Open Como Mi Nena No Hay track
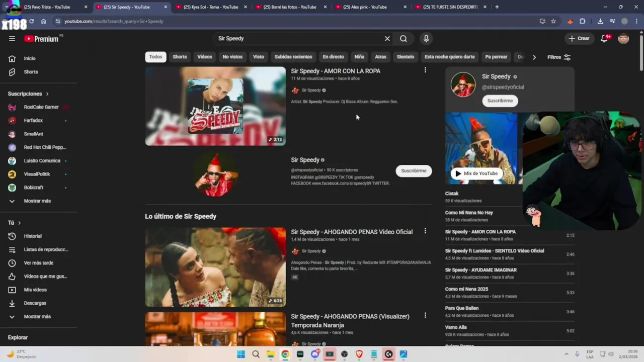This screenshot has height=362, width=644. point(469,213)
